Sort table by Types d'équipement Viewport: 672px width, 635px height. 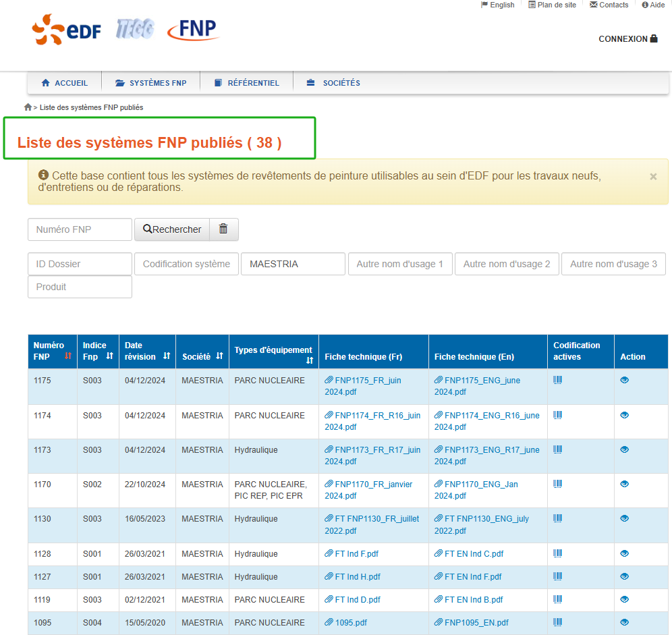[x=310, y=360]
